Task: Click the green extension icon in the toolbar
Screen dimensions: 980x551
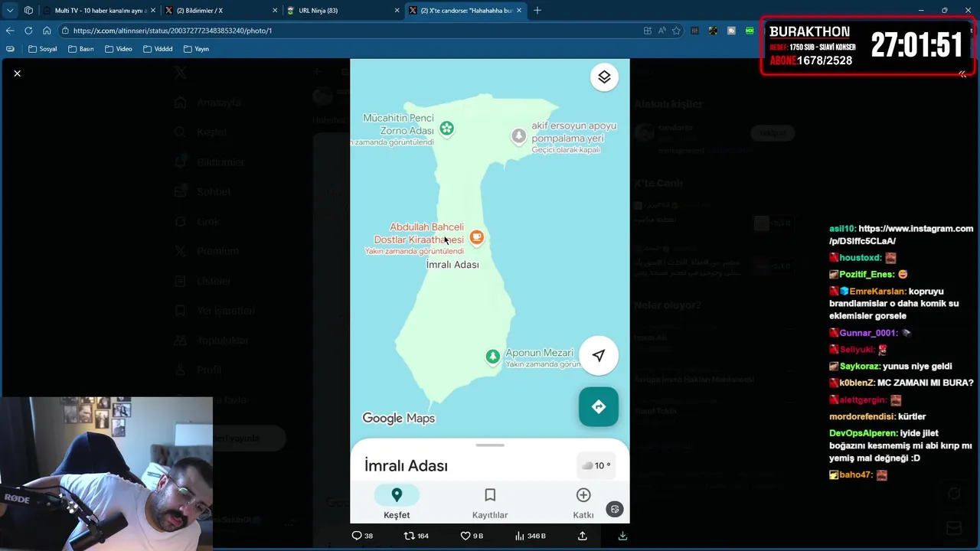Action: tap(750, 31)
